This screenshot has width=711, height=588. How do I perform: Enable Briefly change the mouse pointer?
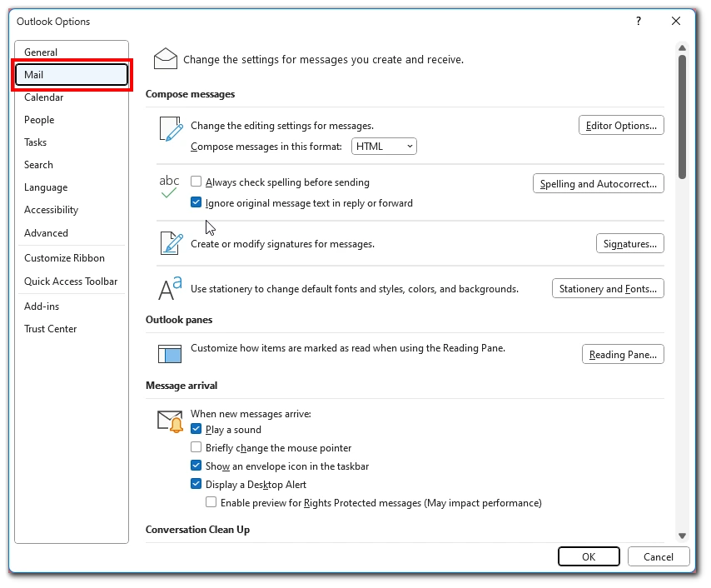(196, 447)
